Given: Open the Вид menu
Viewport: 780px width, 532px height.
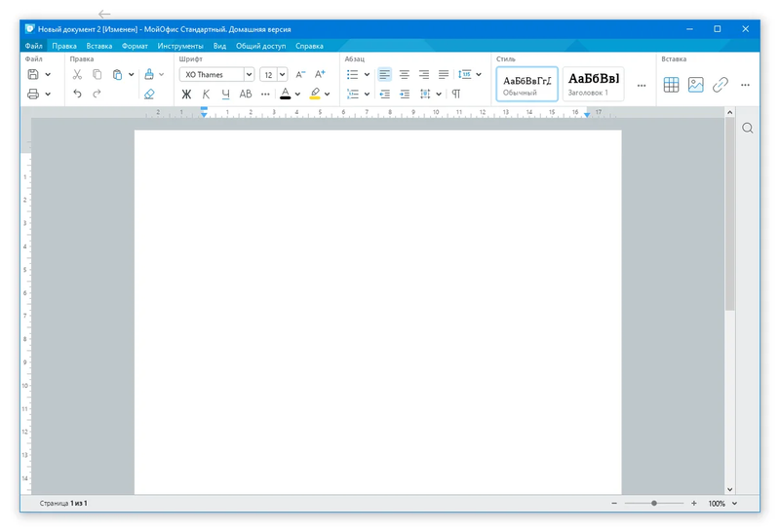Looking at the screenshot, I should (219, 46).
